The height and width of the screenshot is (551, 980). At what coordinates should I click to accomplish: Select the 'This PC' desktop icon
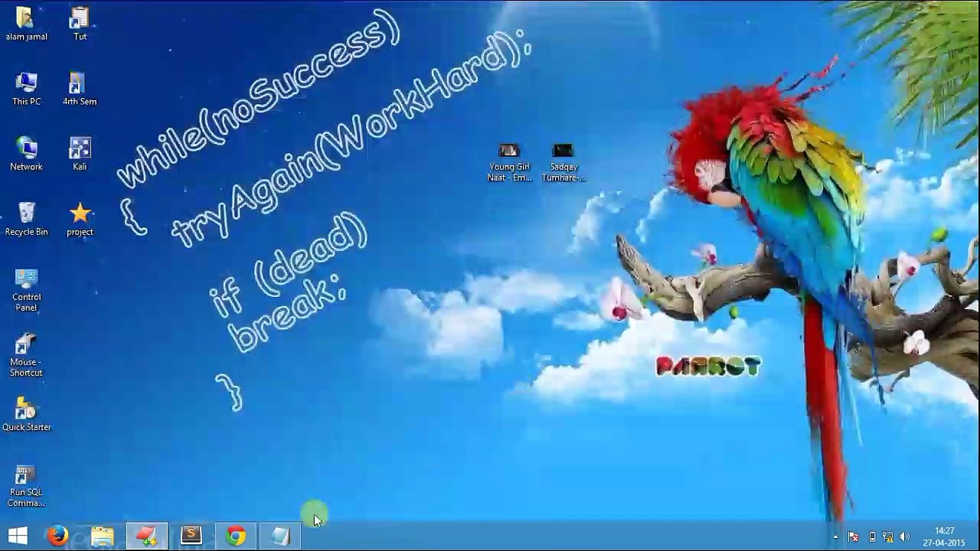[26, 88]
